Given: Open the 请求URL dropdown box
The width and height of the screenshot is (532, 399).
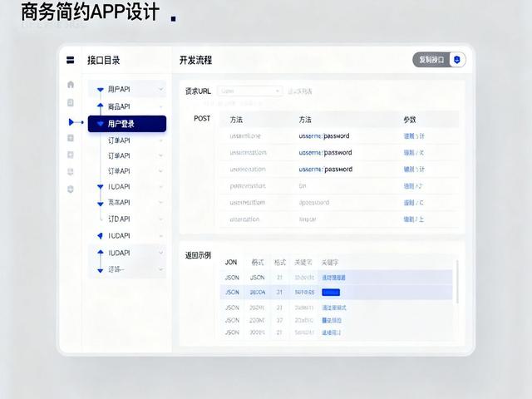Looking at the screenshot, I should coord(249,91).
